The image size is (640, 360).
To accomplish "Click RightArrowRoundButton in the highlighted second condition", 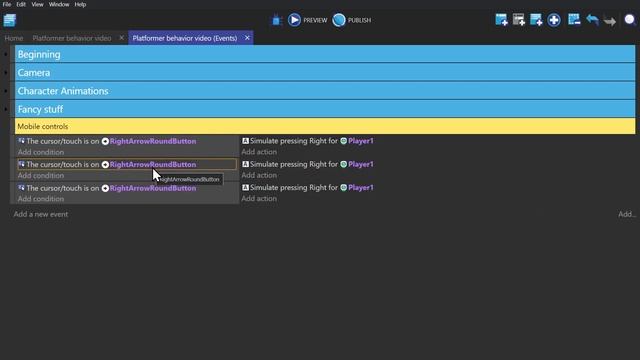I will click(153, 164).
